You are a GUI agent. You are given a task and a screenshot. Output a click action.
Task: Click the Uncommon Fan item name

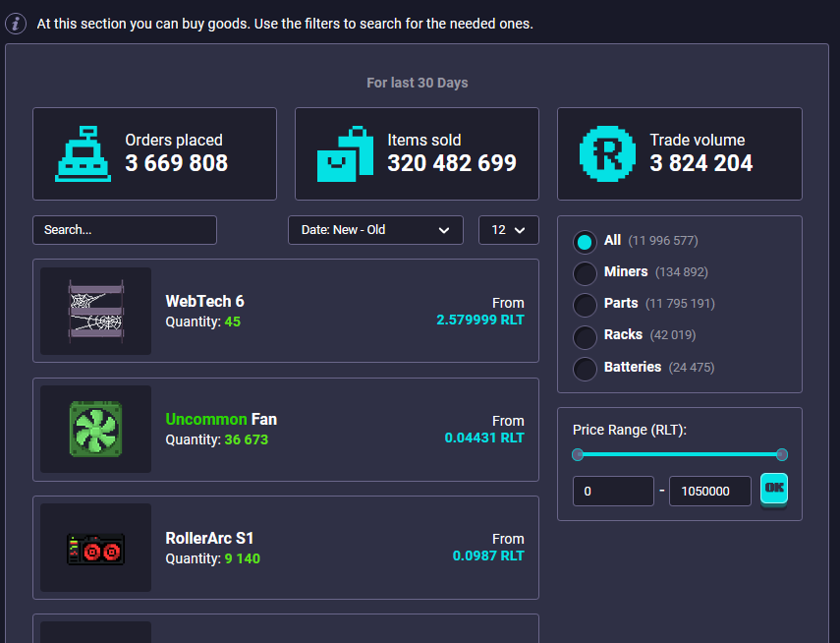[221, 420]
